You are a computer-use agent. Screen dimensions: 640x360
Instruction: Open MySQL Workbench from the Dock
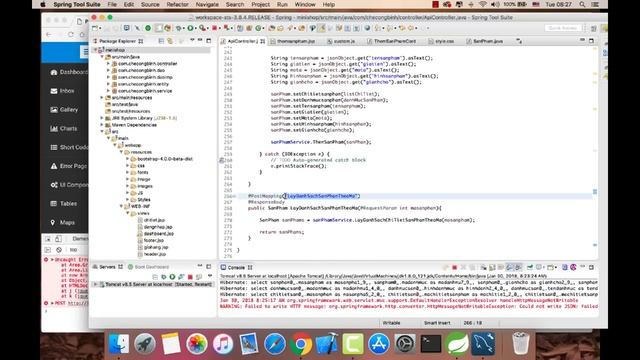tap(483, 343)
